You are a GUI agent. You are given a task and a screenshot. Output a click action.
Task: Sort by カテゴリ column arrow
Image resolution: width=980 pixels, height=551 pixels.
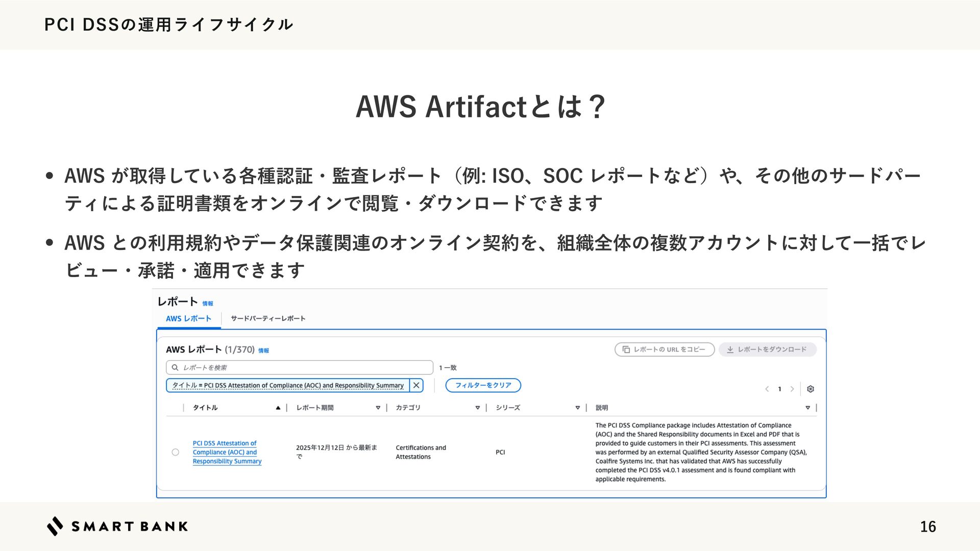point(478,408)
